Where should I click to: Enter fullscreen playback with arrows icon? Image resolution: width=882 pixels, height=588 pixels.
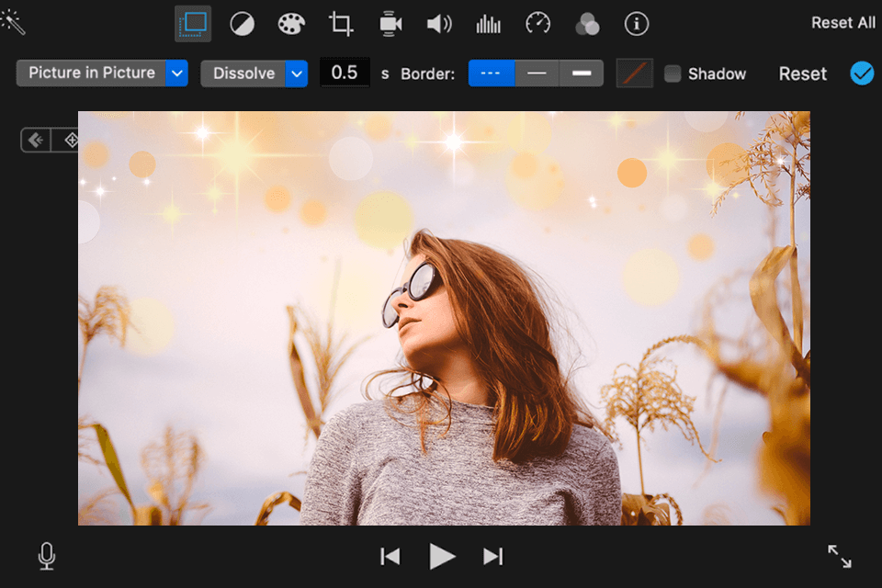[x=839, y=556]
